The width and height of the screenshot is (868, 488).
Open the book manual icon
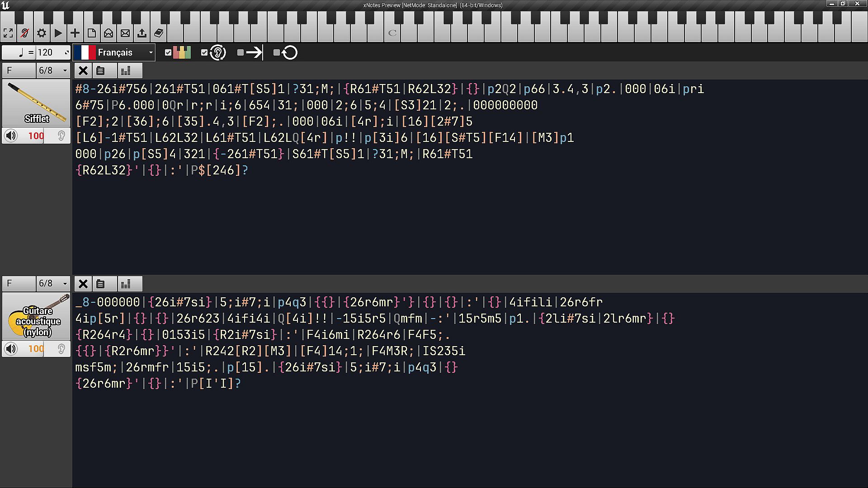[159, 33]
